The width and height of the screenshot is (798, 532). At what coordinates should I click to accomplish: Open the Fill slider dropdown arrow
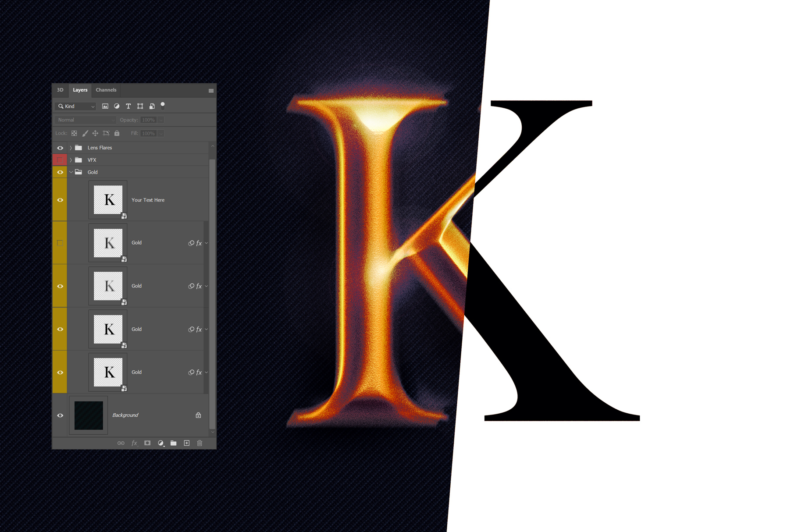[x=161, y=134]
